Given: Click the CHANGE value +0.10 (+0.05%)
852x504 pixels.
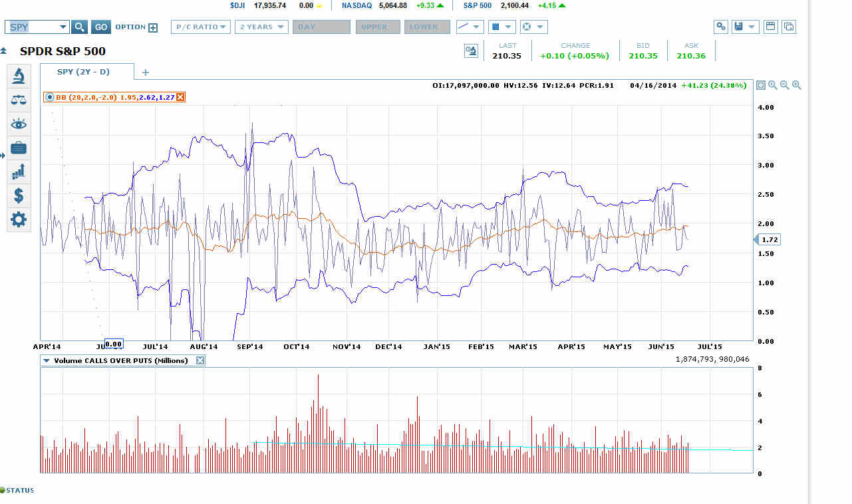Looking at the screenshot, I should tap(575, 56).
